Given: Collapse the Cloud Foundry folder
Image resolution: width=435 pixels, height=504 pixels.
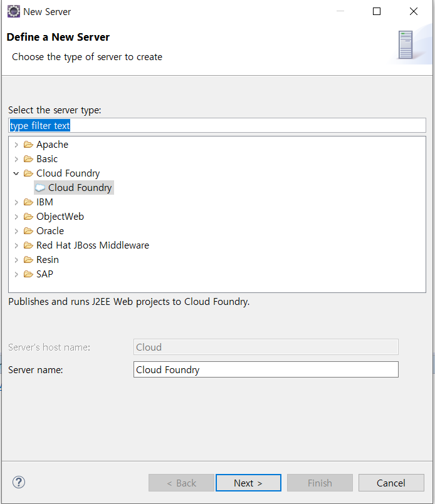Looking at the screenshot, I should (x=16, y=173).
